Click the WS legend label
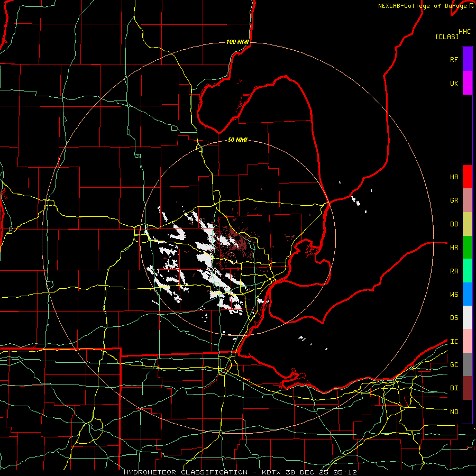This screenshot has height=476, width=476. (x=454, y=295)
